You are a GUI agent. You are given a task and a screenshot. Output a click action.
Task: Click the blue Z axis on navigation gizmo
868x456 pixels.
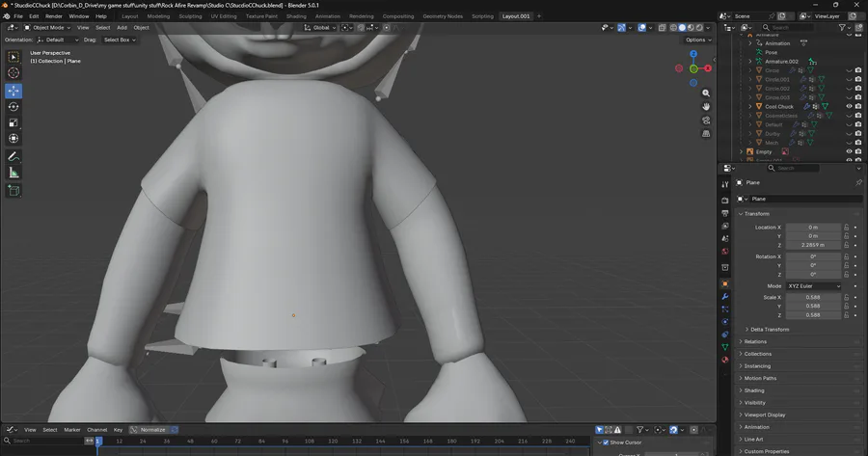[693, 54]
